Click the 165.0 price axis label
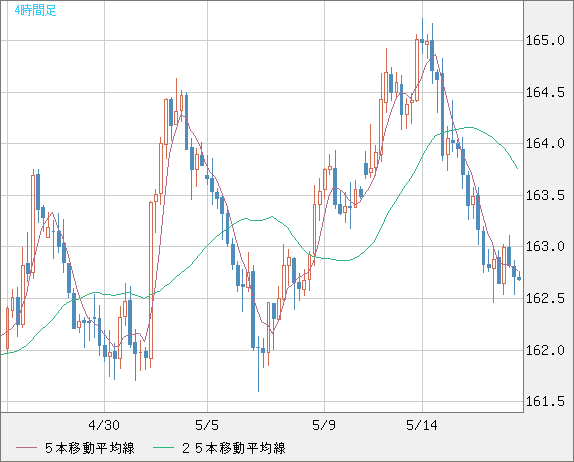 pyautogui.click(x=545, y=40)
